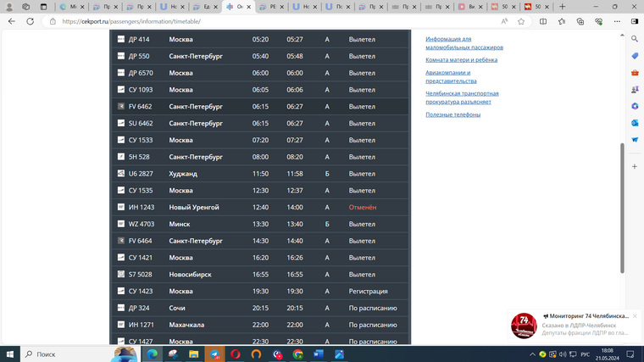Select flight ИН 1271 Махачкала row
The height and width of the screenshot is (362, 644).
(260, 325)
